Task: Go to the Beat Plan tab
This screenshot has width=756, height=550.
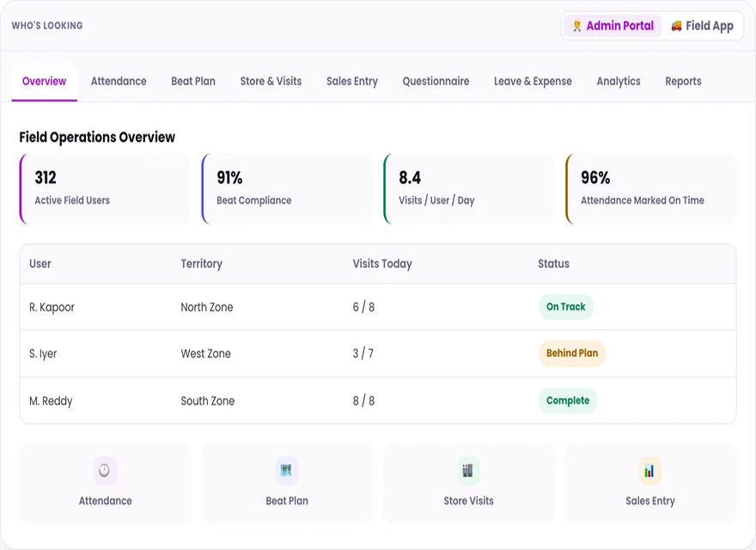Action: point(193,81)
